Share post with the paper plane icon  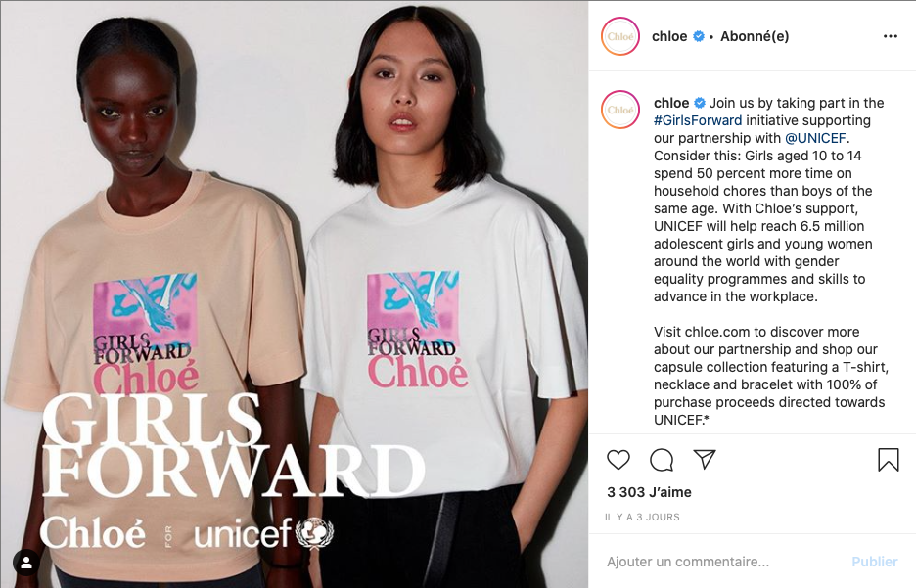(x=705, y=459)
